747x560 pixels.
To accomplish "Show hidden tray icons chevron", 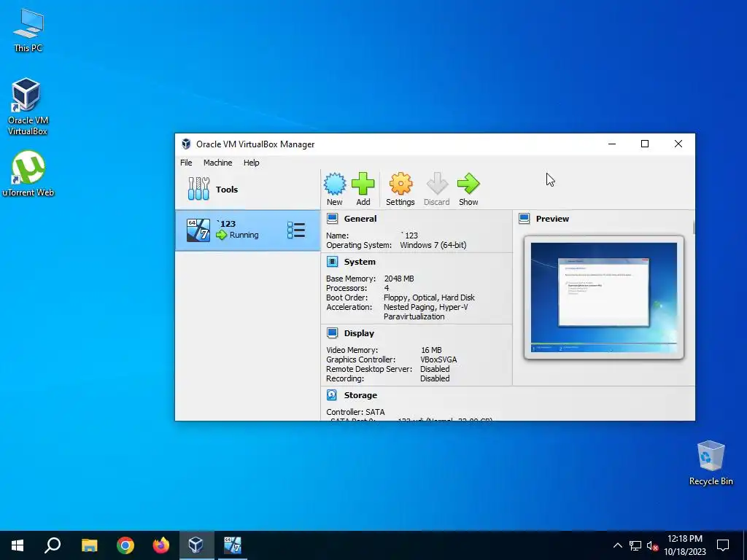I will pos(617,545).
